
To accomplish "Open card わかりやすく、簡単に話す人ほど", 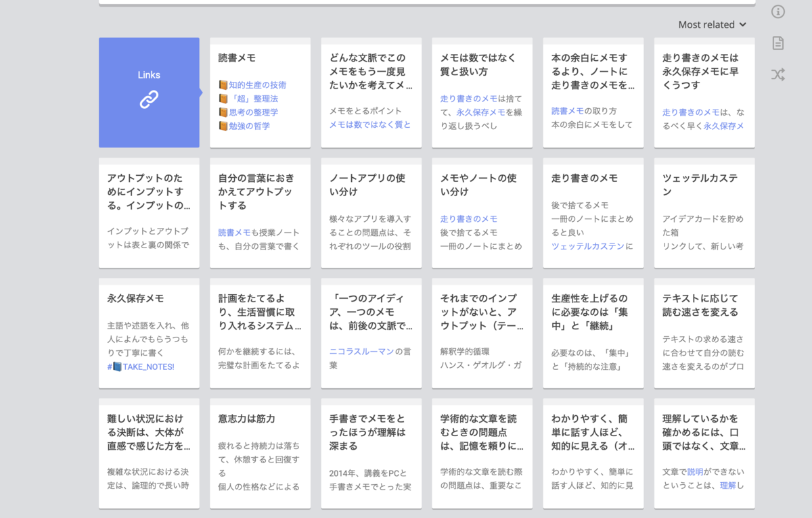I will (x=593, y=454).
